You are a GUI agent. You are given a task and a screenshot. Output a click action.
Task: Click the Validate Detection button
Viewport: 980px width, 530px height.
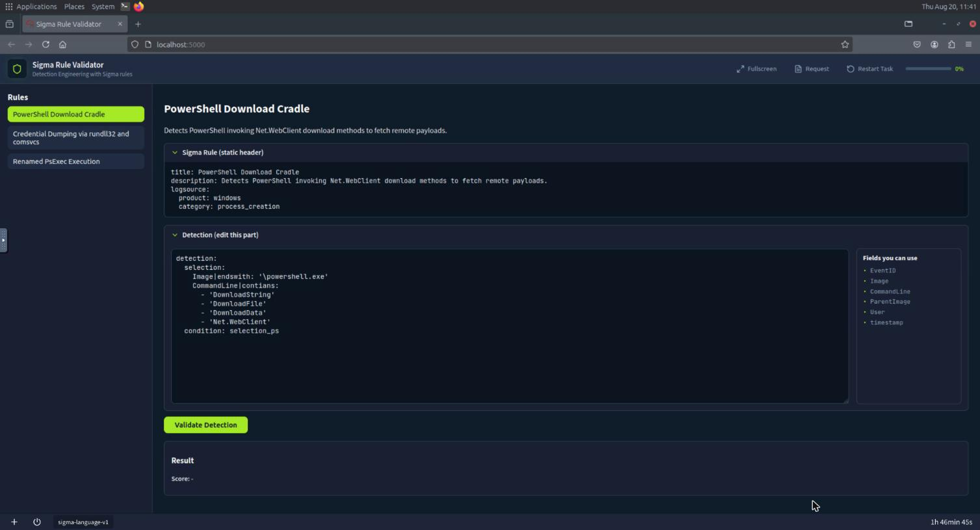point(205,425)
